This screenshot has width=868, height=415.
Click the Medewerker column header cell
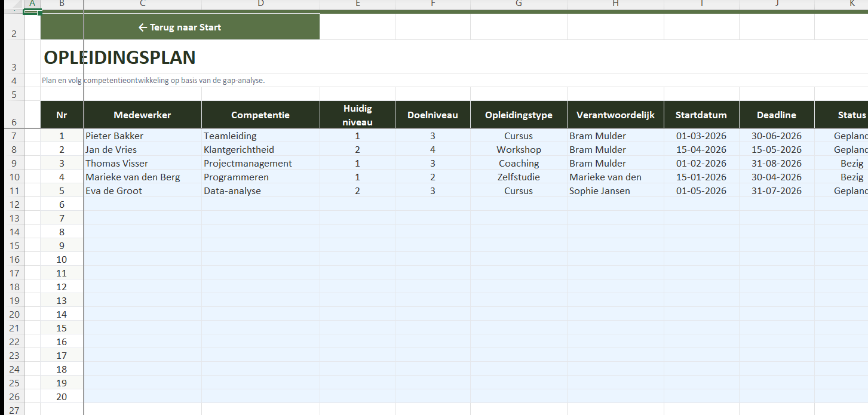click(x=142, y=115)
